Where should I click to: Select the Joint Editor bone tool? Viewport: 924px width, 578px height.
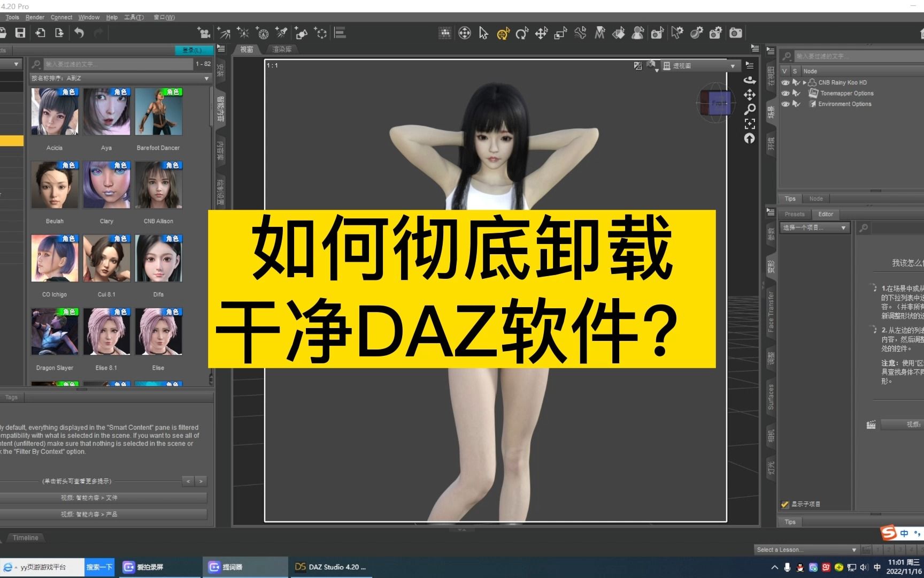tap(580, 33)
